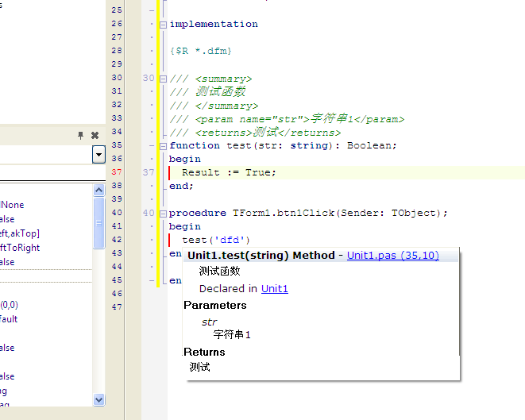Click the test('dfd') call statement
525x420 pixels.
(x=216, y=240)
